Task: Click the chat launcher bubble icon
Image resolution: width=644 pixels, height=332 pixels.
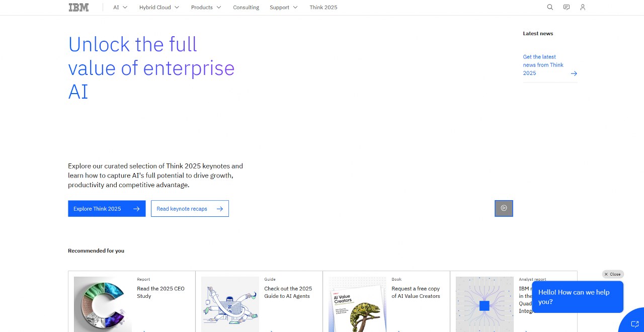Action: click(x=634, y=324)
